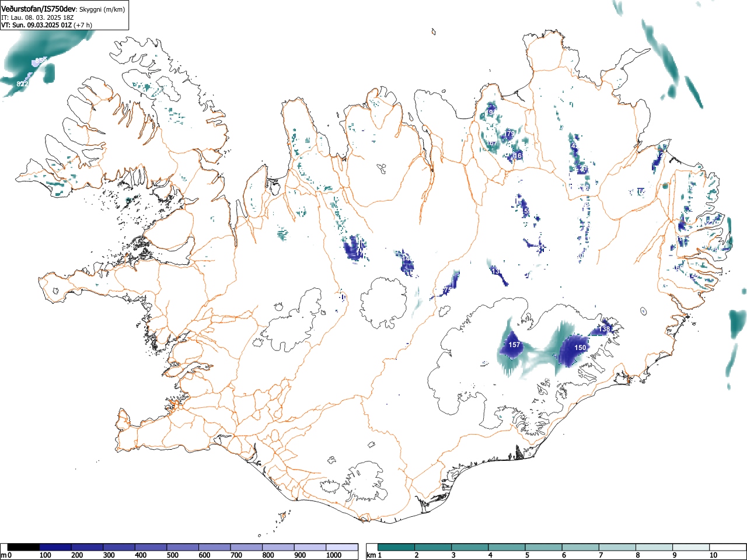Click the '150' visibility value on the map
747x560 pixels.
[580, 348]
